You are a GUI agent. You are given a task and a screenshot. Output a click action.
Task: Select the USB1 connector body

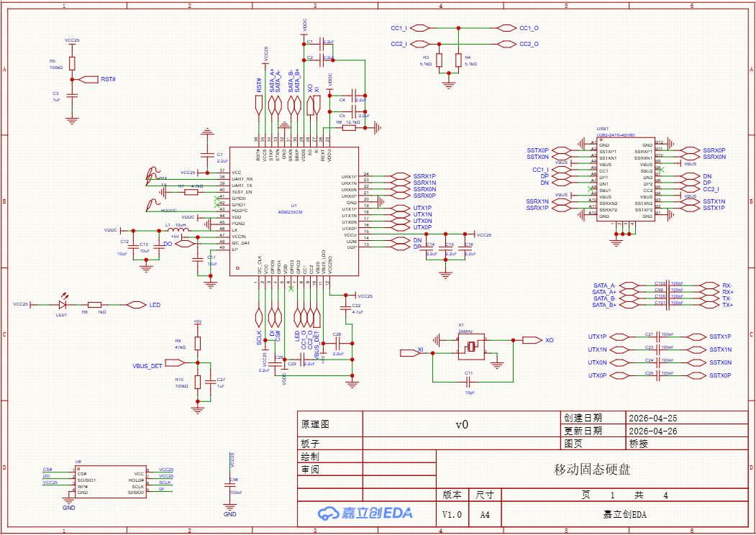pyautogui.click(x=626, y=179)
